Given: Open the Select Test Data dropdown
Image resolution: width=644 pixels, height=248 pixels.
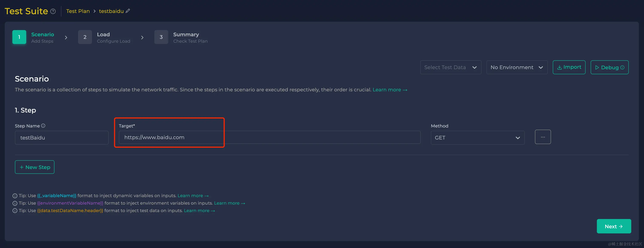Looking at the screenshot, I should [450, 67].
